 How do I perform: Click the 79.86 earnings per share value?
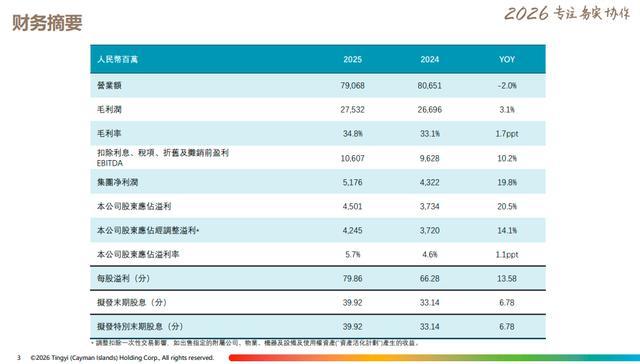click(x=353, y=279)
